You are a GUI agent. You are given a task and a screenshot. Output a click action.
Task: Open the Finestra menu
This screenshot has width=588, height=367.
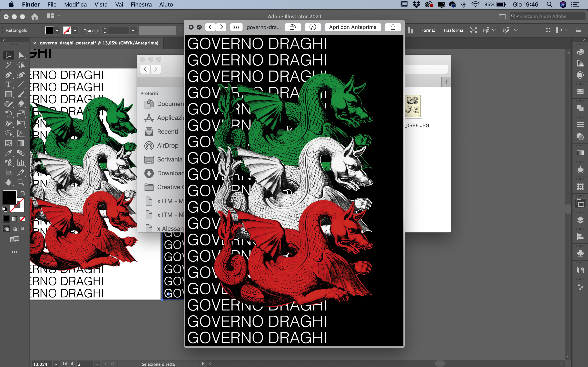[141, 5]
